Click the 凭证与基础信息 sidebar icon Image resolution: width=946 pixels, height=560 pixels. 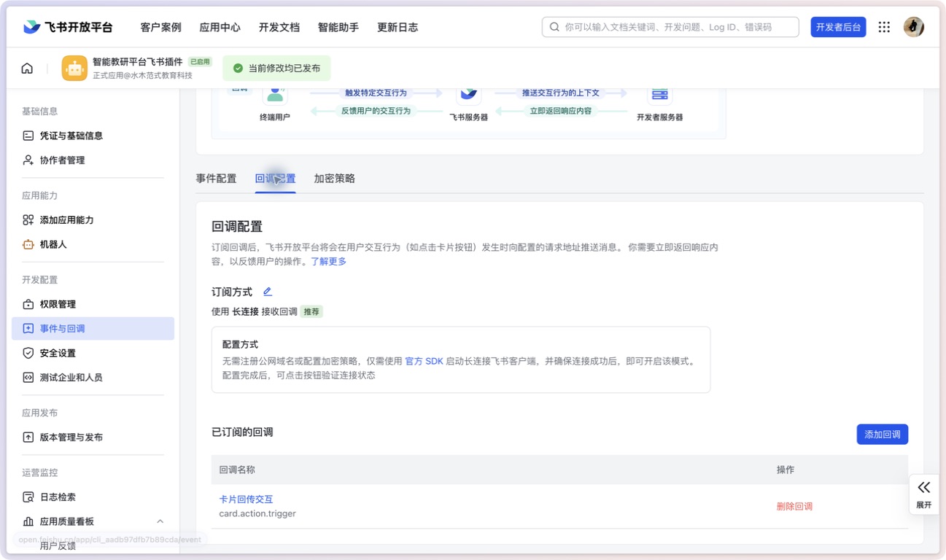[x=28, y=136]
